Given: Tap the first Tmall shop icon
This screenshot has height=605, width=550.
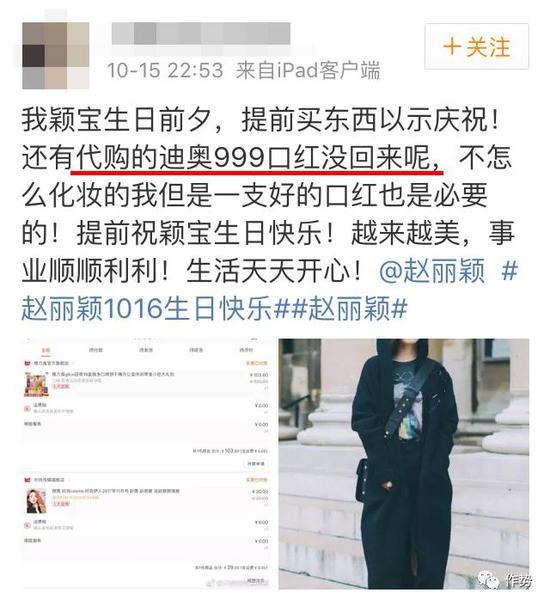Looking at the screenshot, I should pyautogui.click(x=27, y=363).
